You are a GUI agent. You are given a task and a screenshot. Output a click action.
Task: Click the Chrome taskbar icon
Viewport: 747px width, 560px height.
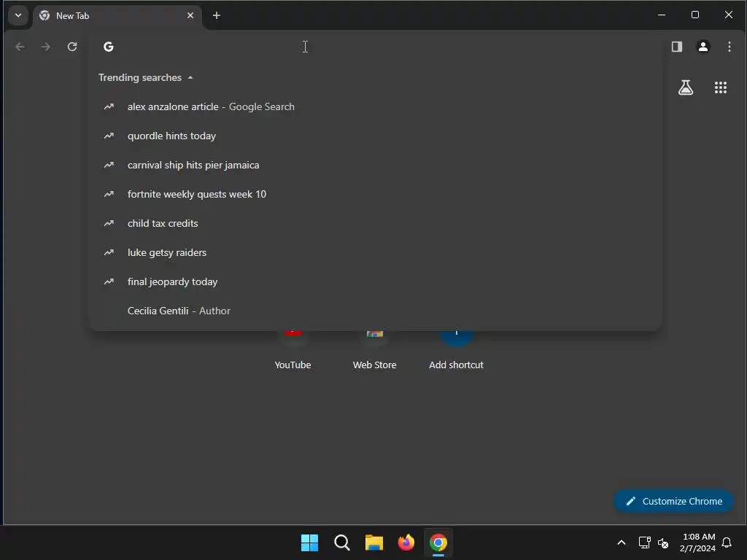(438, 542)
